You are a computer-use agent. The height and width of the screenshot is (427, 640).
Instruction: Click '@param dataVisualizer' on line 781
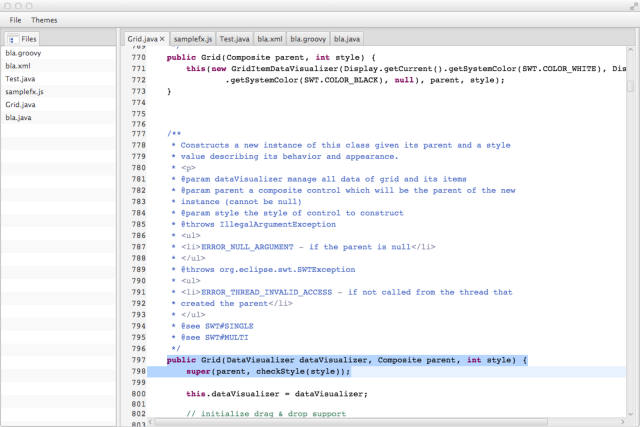coord(231,179)
